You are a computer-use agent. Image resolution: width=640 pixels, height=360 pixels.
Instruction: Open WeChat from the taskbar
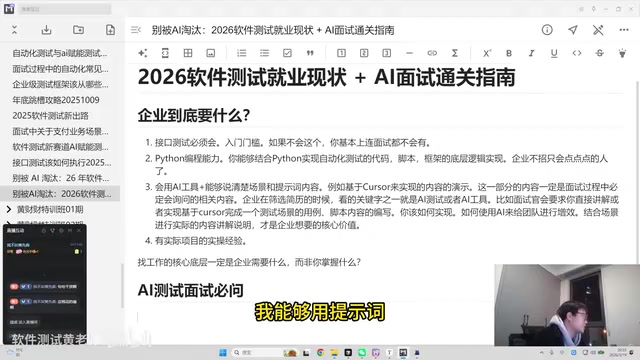pyautogui.click(x=362, y=353)
